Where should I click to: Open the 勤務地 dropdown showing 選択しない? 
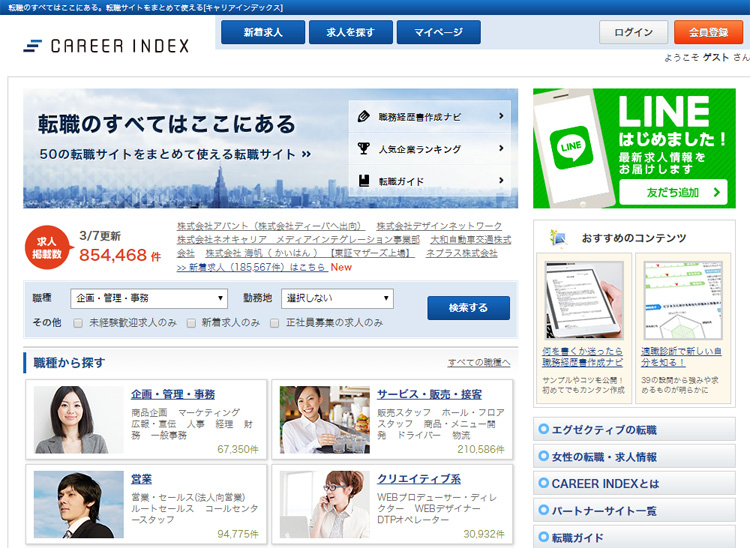pyautogui.click(x=337, y=298)
